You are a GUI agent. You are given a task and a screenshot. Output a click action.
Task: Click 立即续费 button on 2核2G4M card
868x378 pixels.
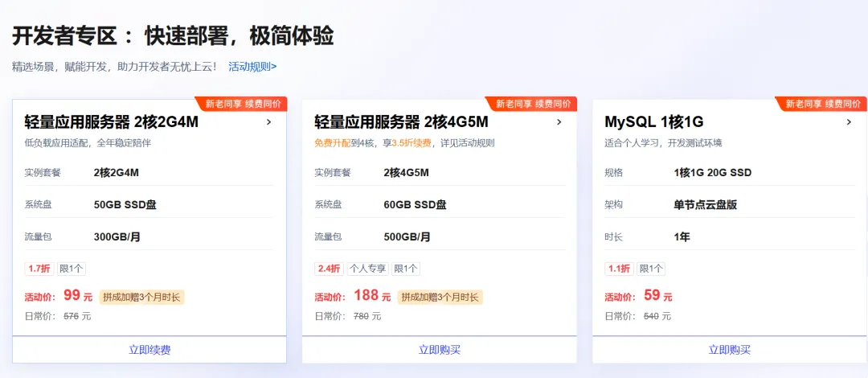coord(149,350)
